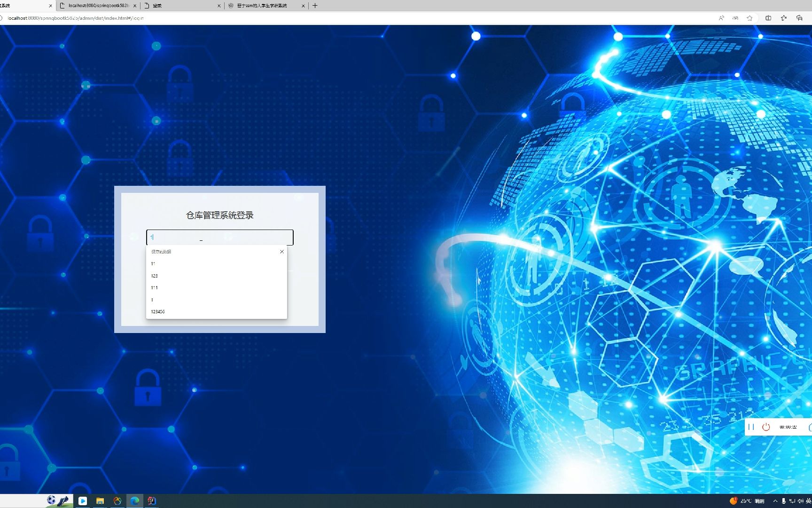Close the first 系统 tab
Screen dimensions: 812x508
click(x=51, y=6)
